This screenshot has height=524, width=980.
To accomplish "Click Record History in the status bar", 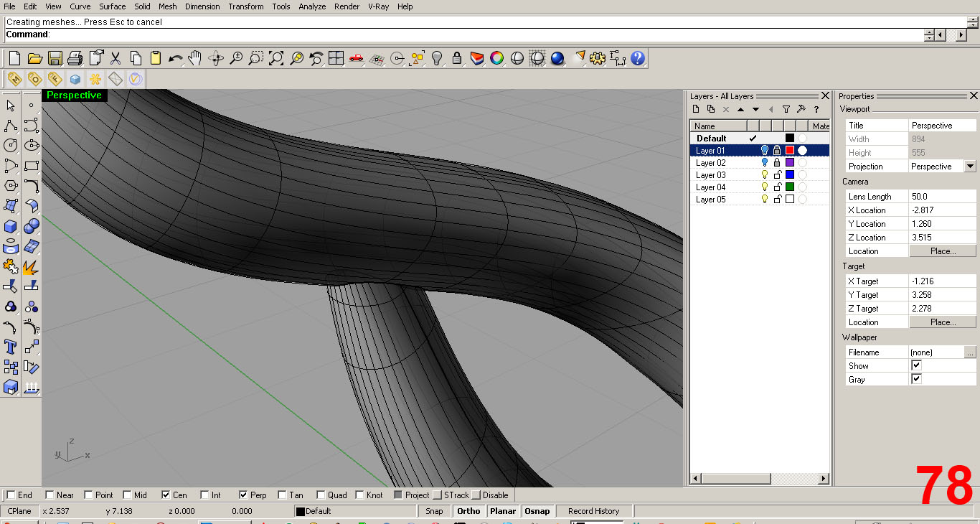I will (593, 511).
